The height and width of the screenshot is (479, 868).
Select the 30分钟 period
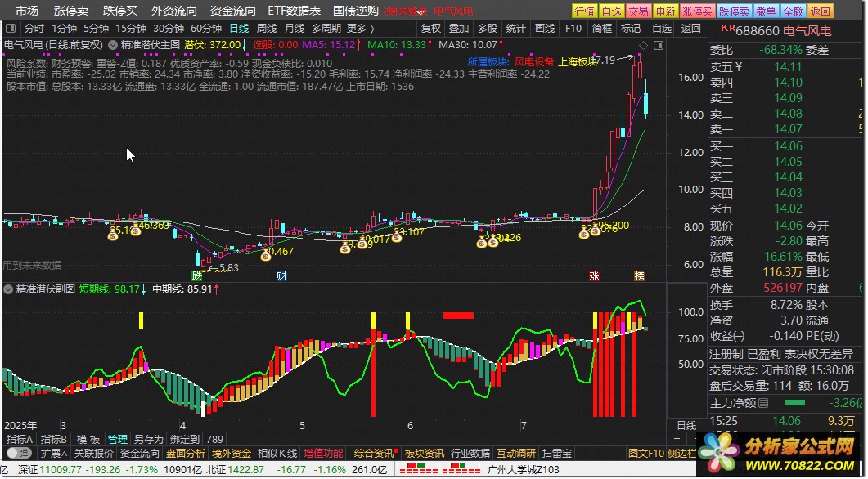pos(169,29)
